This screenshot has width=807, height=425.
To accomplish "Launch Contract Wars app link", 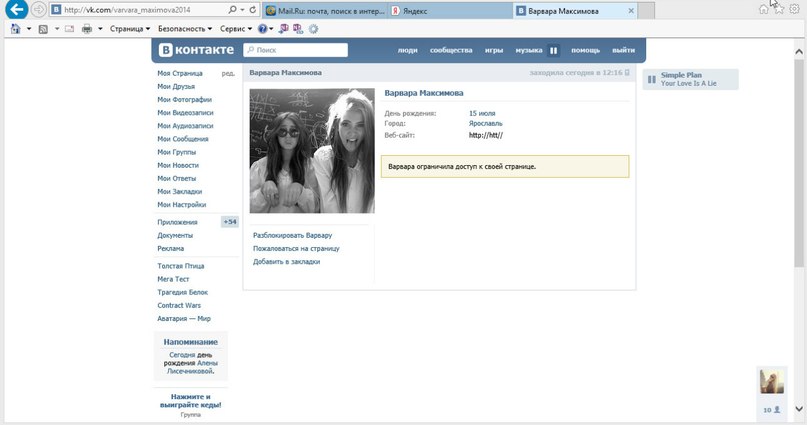I will tap(179, 306).
